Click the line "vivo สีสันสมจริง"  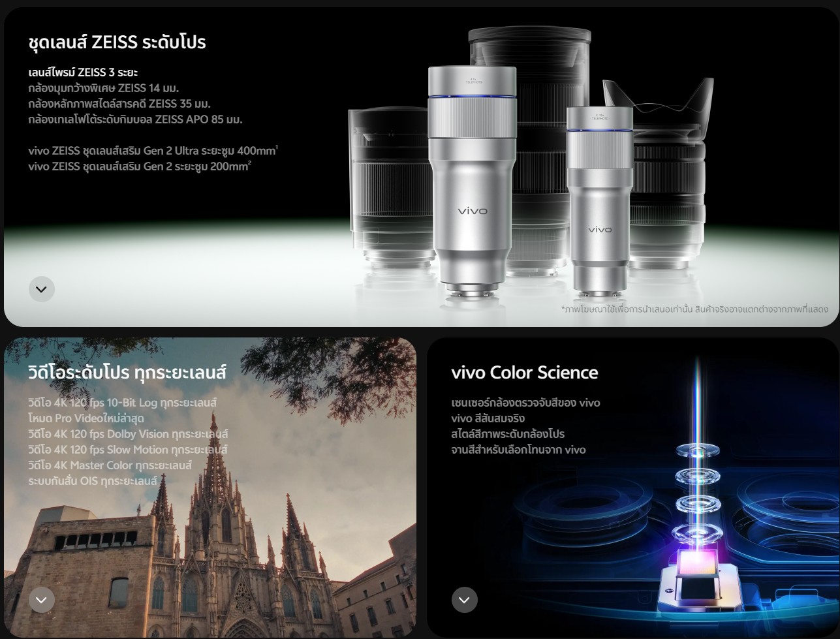(x=488, y=418)
